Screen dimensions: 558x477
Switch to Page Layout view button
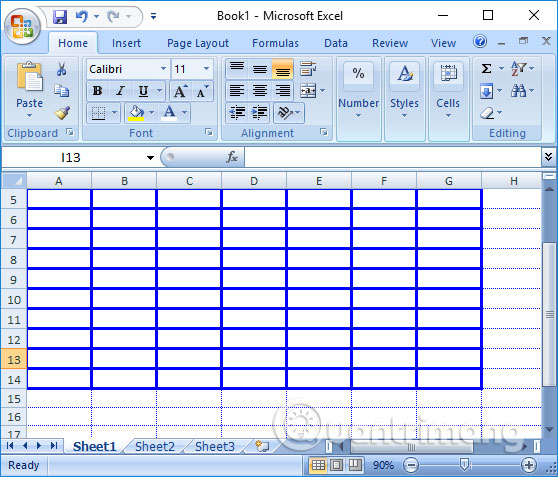[336, 465]
